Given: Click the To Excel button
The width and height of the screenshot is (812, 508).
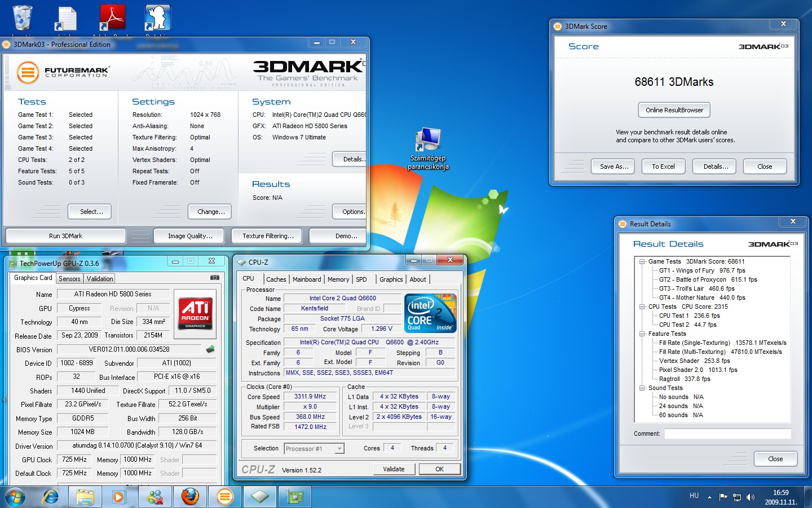Looking at the screenshot, I should [x=663, y=167].
